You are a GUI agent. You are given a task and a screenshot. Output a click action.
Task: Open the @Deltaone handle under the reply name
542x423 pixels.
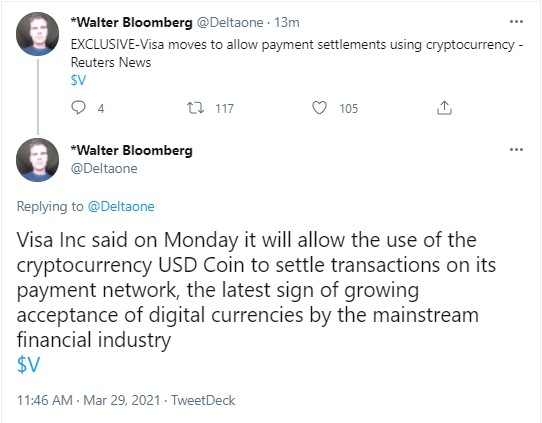point(104,168)
